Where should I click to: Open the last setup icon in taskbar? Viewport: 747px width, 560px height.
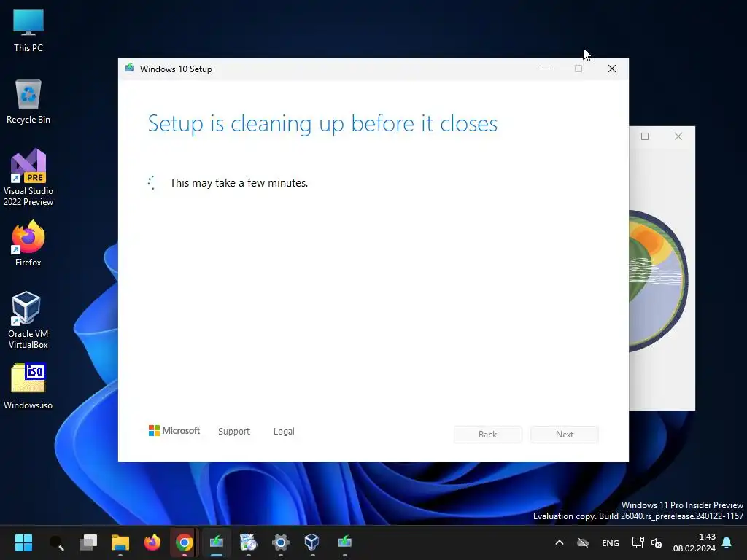[344, 542]
